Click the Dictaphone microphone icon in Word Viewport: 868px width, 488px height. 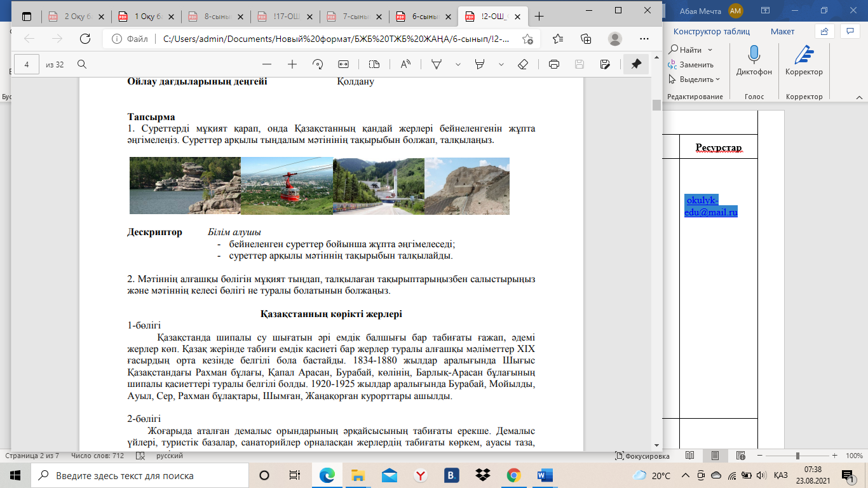point(754,55)
